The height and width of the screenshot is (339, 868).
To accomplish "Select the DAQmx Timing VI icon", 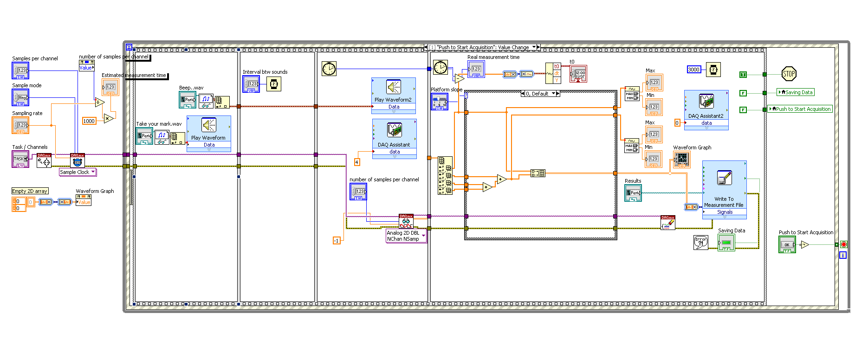I will (x=78, y=160).
